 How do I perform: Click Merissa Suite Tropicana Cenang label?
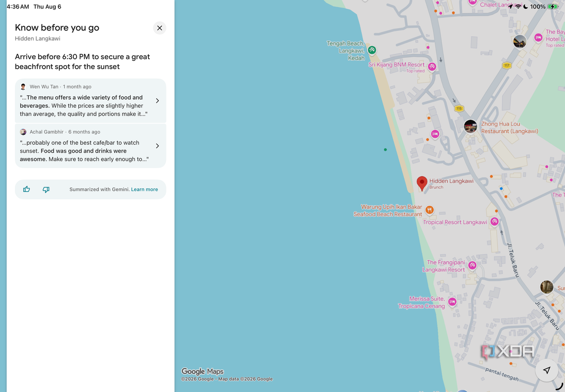[421, 302]
